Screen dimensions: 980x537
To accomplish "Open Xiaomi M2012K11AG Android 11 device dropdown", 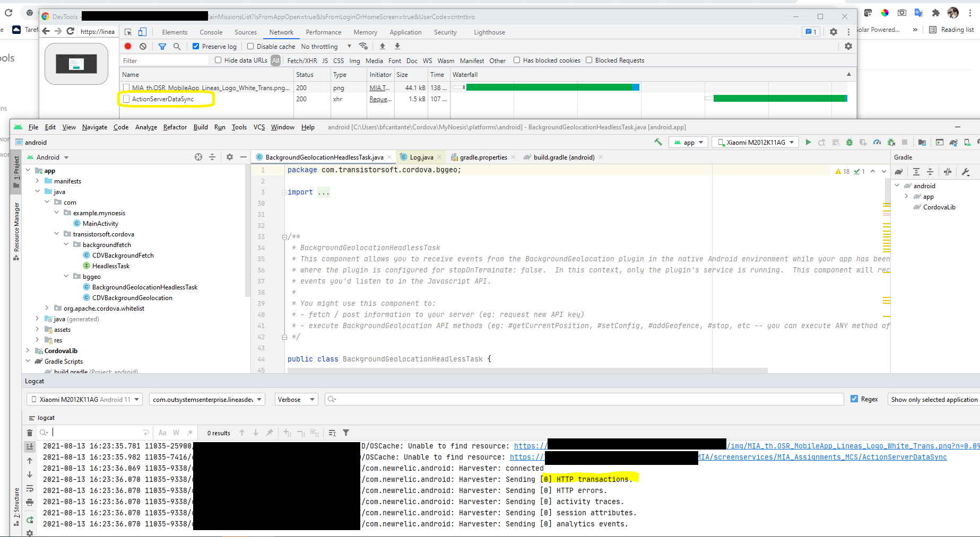I will [84, 399].
